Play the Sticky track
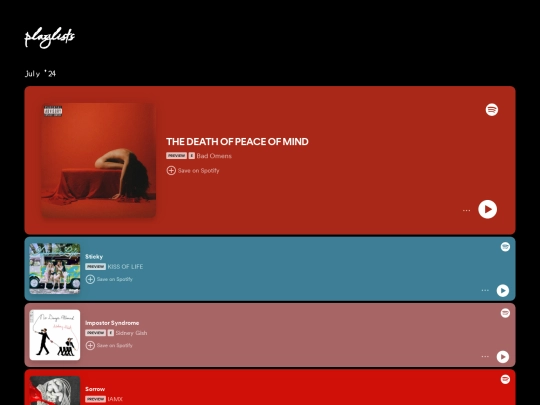The image size is (540, 405). [502, 290]
